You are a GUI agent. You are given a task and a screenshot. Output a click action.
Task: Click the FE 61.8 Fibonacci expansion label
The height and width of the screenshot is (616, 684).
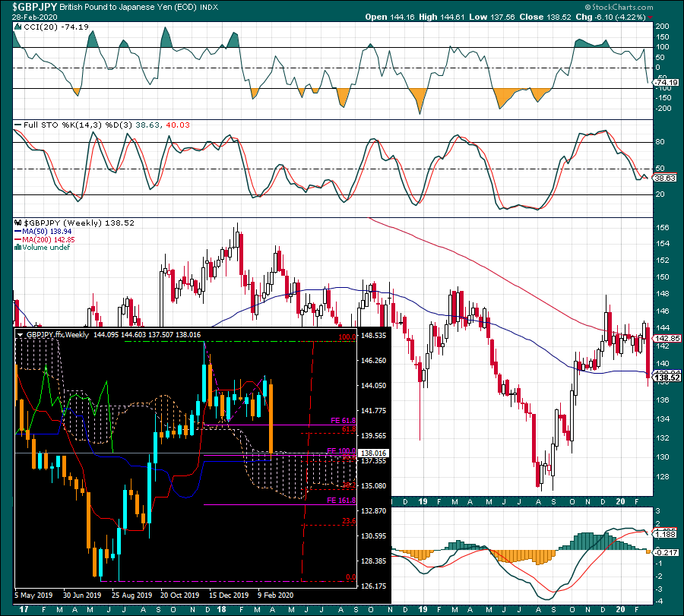(343, 421)
